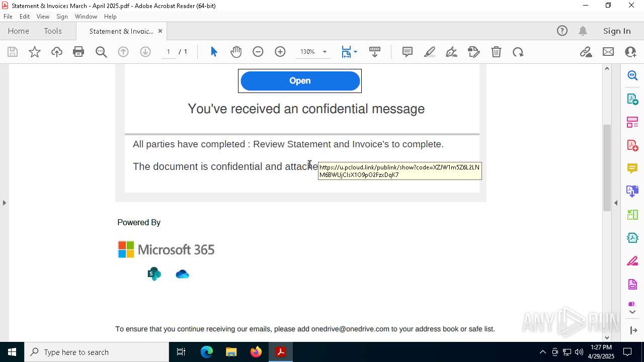Click the Print icon
The image size is (644, 362).
[78, 52]
